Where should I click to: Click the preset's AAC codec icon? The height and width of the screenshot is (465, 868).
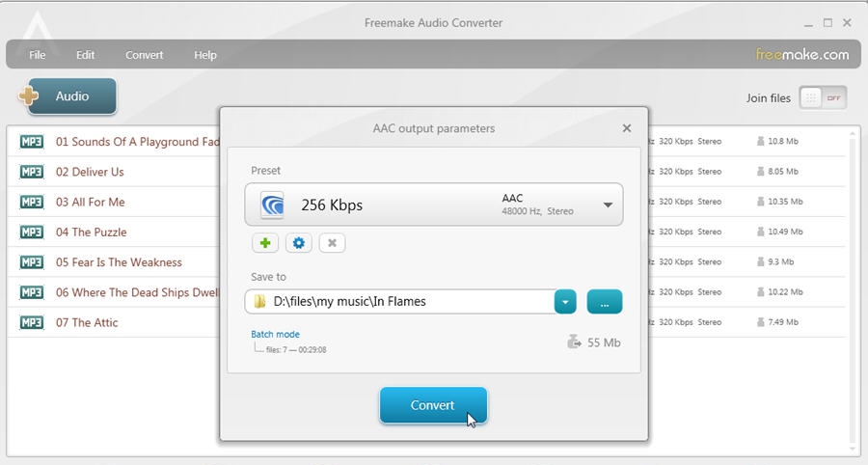point(272,205)
